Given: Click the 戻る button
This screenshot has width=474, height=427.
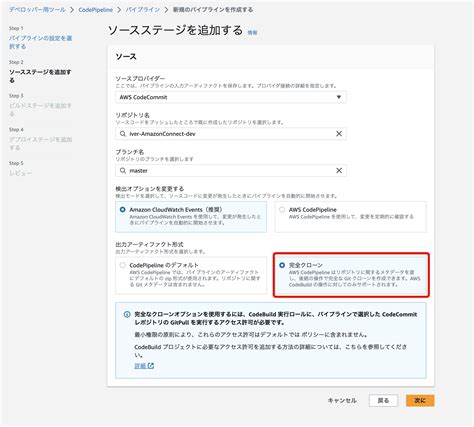Looking at the screenshot, I should coord(383,401).
